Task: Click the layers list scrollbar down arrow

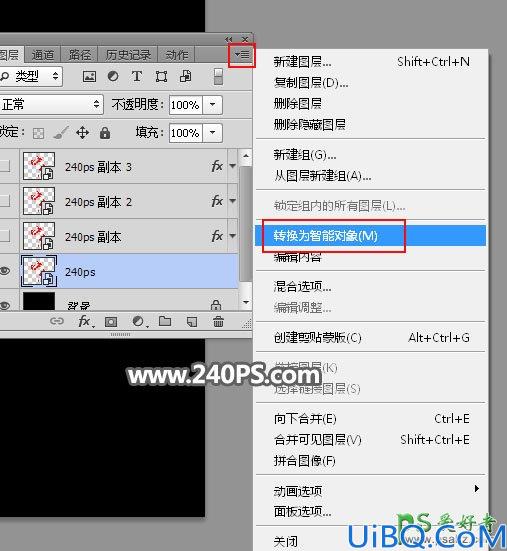Action: click(x=246, y=302)
